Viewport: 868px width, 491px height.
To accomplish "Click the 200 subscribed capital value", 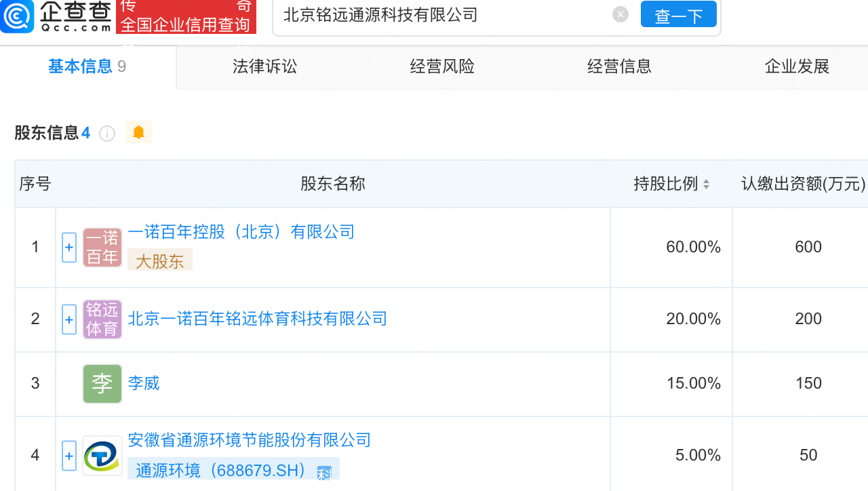I will pyautogui.click(x=808, y=319).
